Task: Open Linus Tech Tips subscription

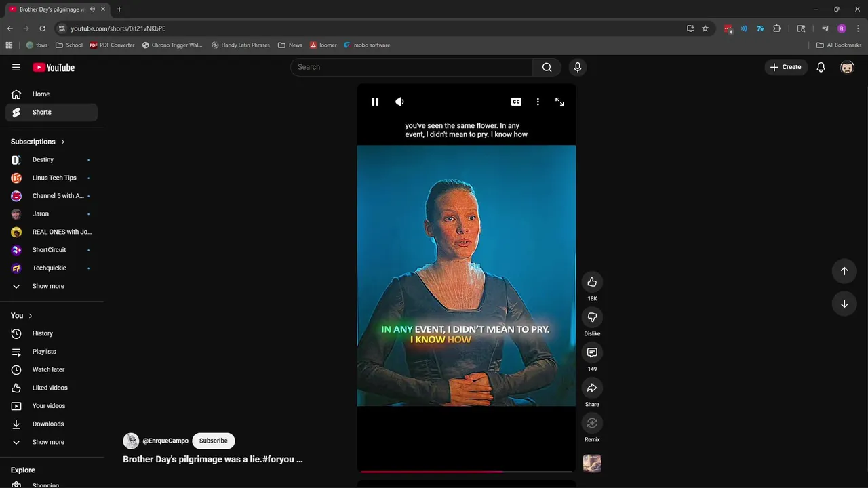Action: 52,178
